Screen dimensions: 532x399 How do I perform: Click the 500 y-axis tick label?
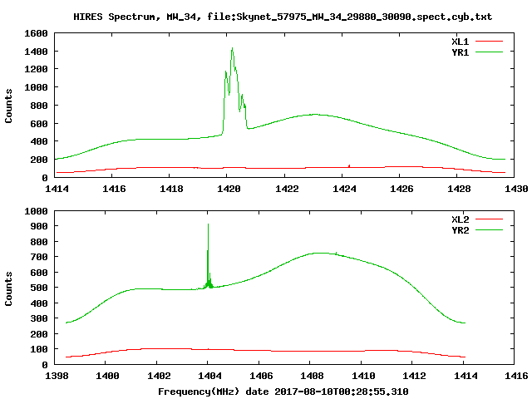(x=39, y=288)
